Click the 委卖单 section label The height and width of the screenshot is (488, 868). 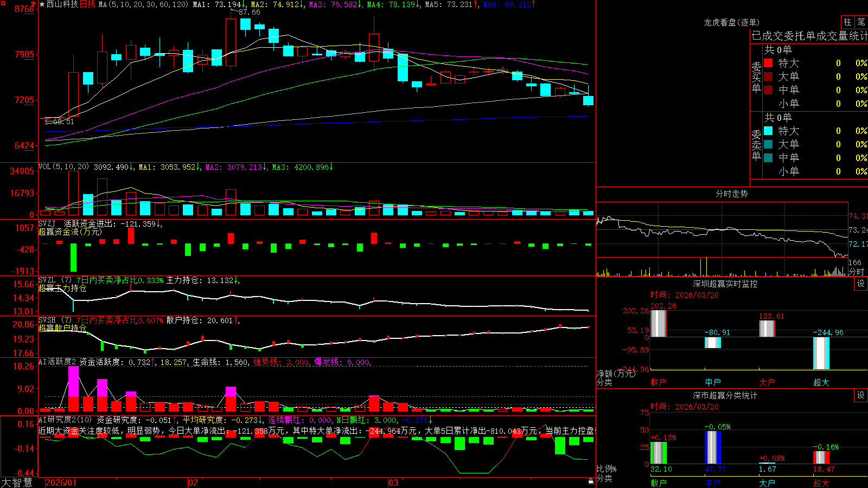click(756, 145)
